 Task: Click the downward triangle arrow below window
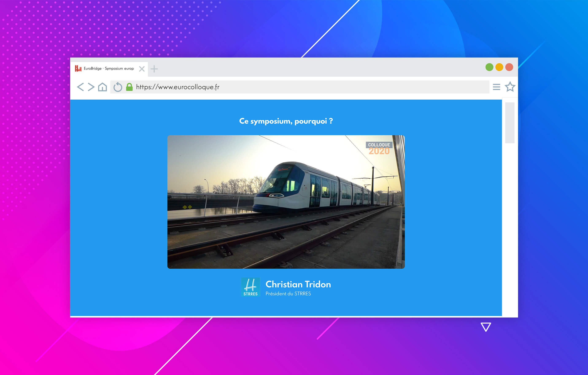coord(486,327)
